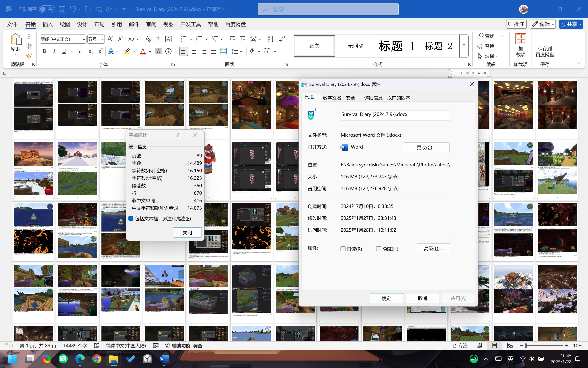Click the Distributed alignment icon
Screen dimensions: 588x368
(224, 51)
